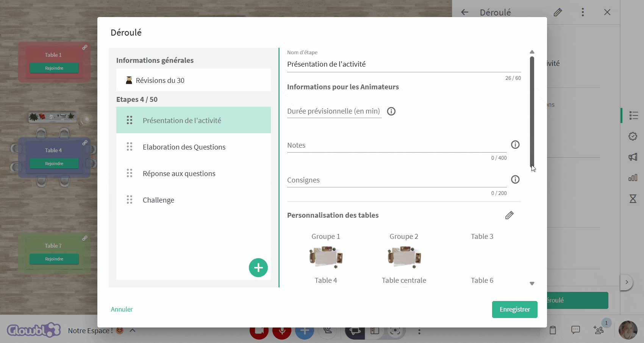The height and width of the screenshot is (343, 644).
Task: Click the info icon beside Notes field
Action: click(x=515, y=145)
